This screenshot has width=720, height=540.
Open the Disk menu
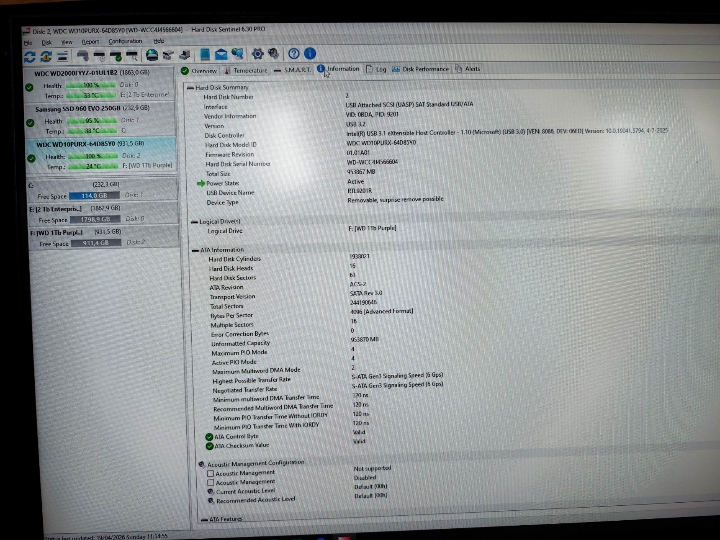[x=47, y=42]
